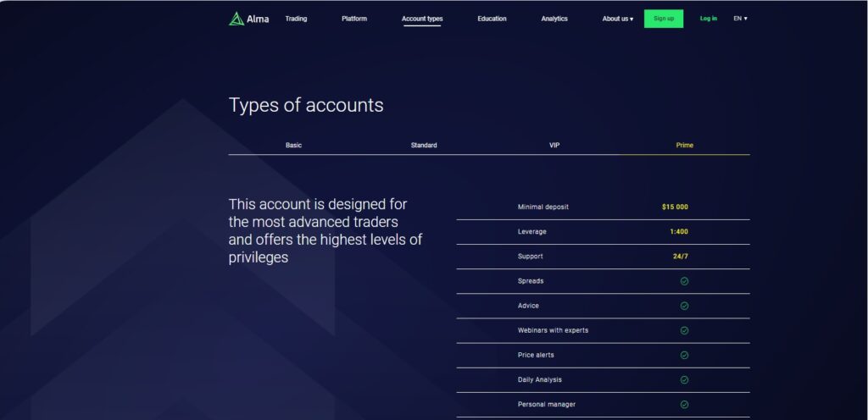Click the Daily Analysis checkmark icon
The image size is (868, 420).
[x=684, y=379]
